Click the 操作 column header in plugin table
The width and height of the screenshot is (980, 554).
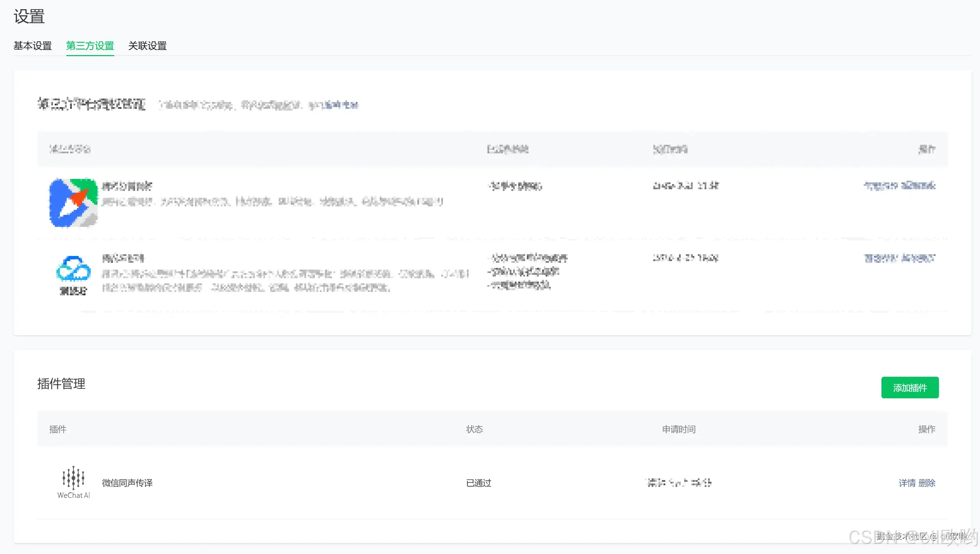pos(927,429)
